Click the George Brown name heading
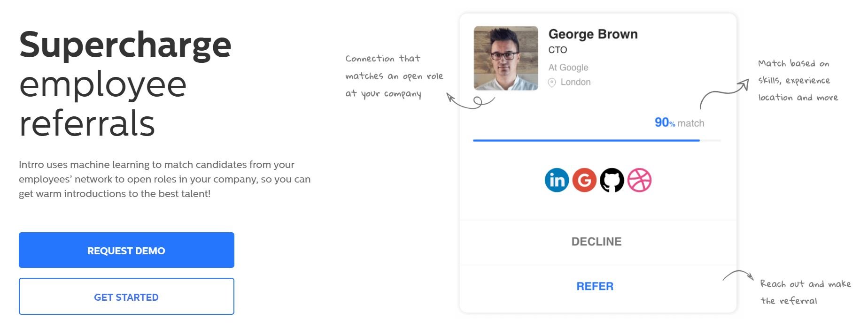 pos(593,34)
